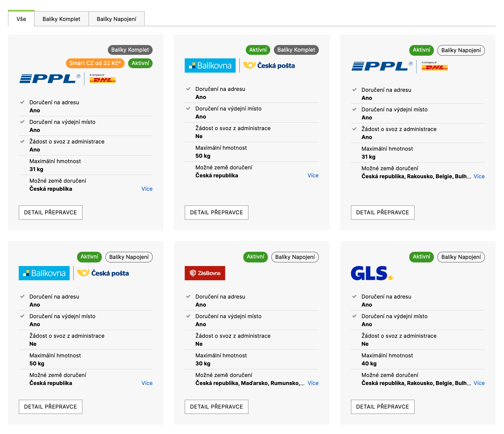Click Česká pošta logo in bottom-row Balíkovna card

103,273
